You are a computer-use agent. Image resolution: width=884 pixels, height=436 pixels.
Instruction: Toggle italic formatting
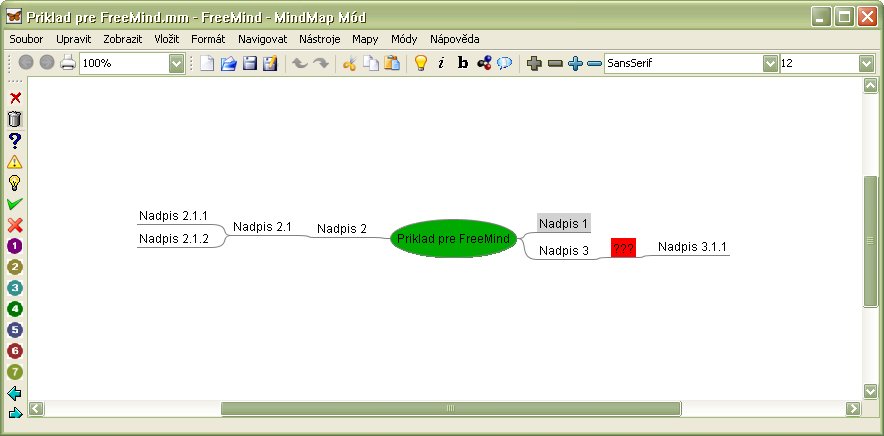441,63
